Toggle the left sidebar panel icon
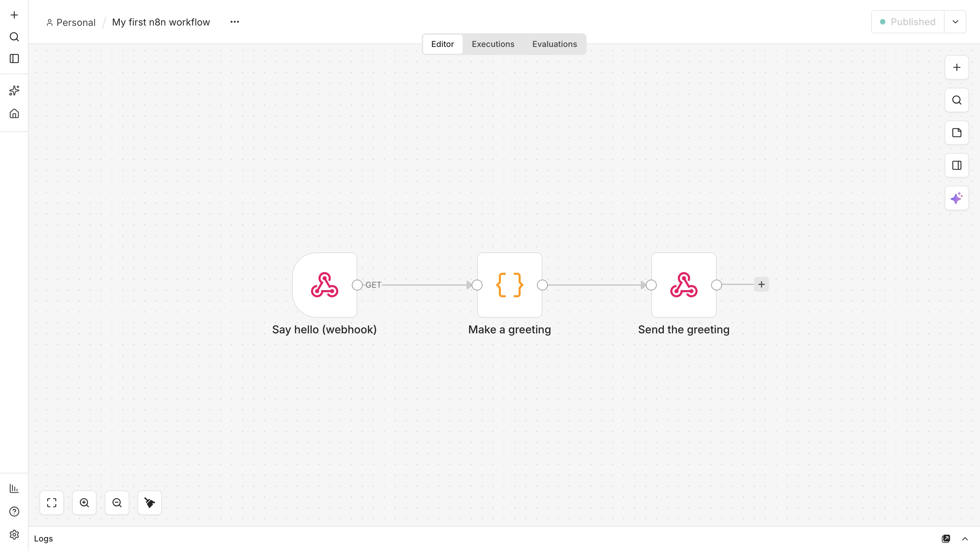The height and width of the screenshot is (551, 980). (x=14, y=59)
